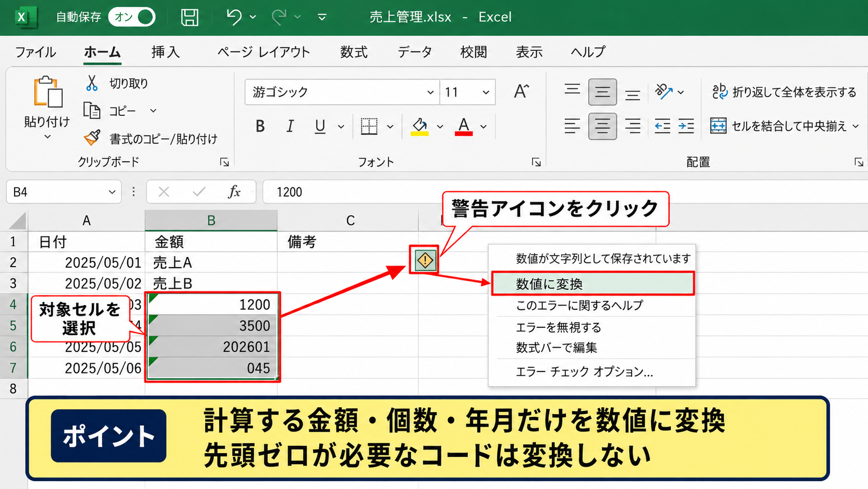The image size is (868, 489).
Task: Click the select-all corner triangle
Action: click(x=17, y=220)
